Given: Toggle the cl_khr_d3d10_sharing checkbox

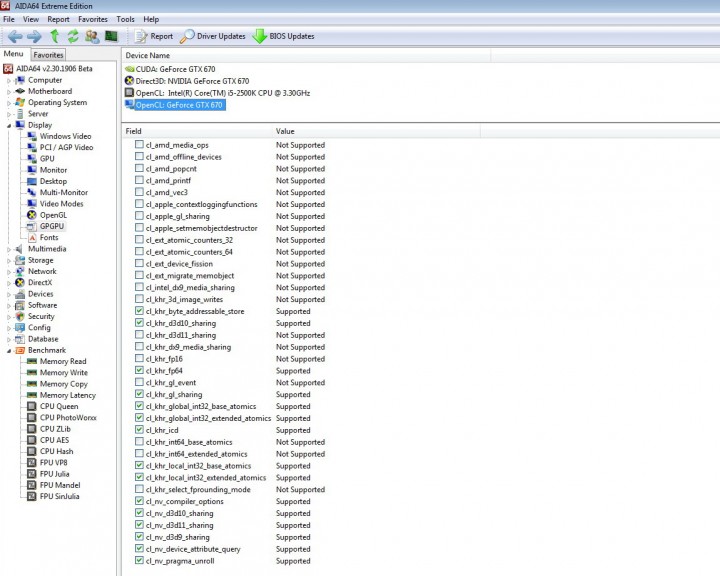Looking at the screenshot, I should [139, 322].
